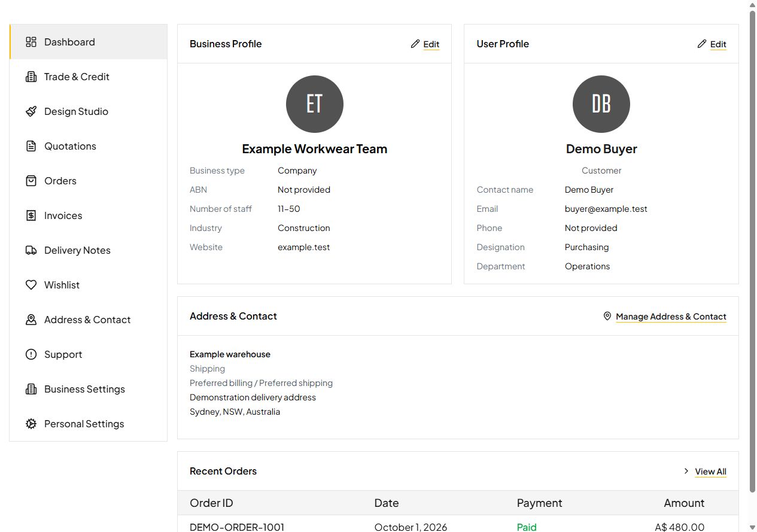
Task: Click order ID DEMO-ORDER-1001
Action: (237, 527)
